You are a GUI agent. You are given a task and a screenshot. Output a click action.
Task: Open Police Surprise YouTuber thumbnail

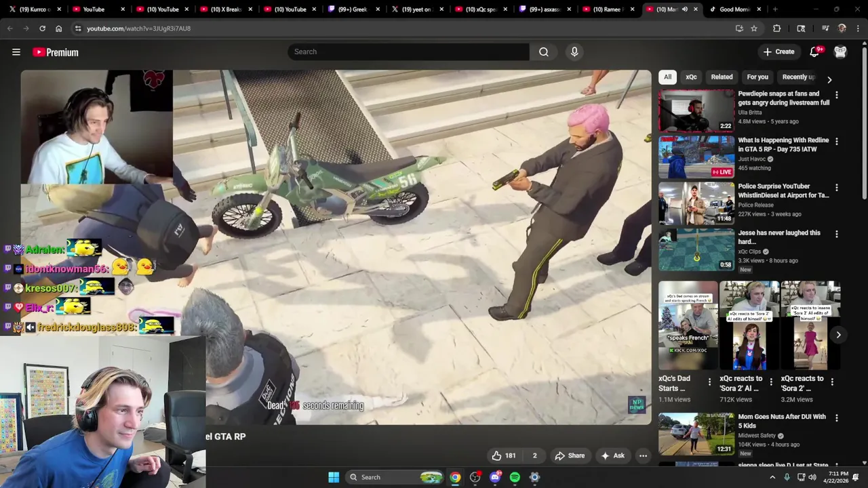[696, 203]
